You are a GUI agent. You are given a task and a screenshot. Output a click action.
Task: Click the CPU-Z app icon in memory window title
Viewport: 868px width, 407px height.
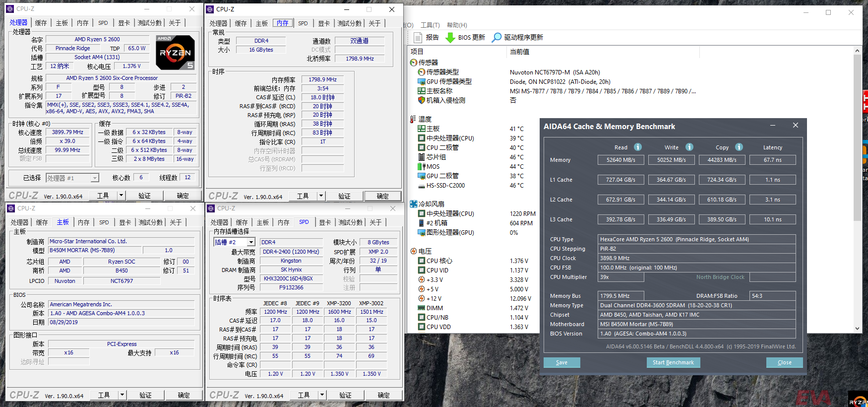pos(210,9)
